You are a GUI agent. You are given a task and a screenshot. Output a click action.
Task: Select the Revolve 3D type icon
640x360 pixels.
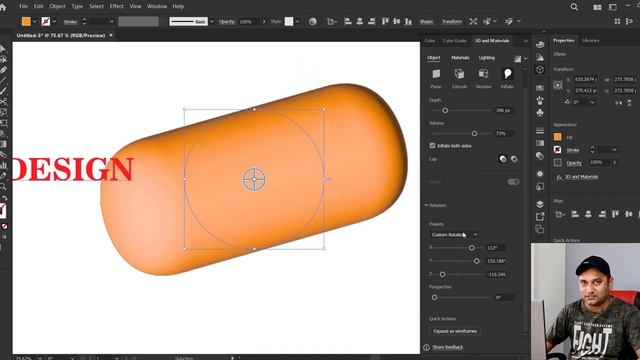click(x=483, y=74)
